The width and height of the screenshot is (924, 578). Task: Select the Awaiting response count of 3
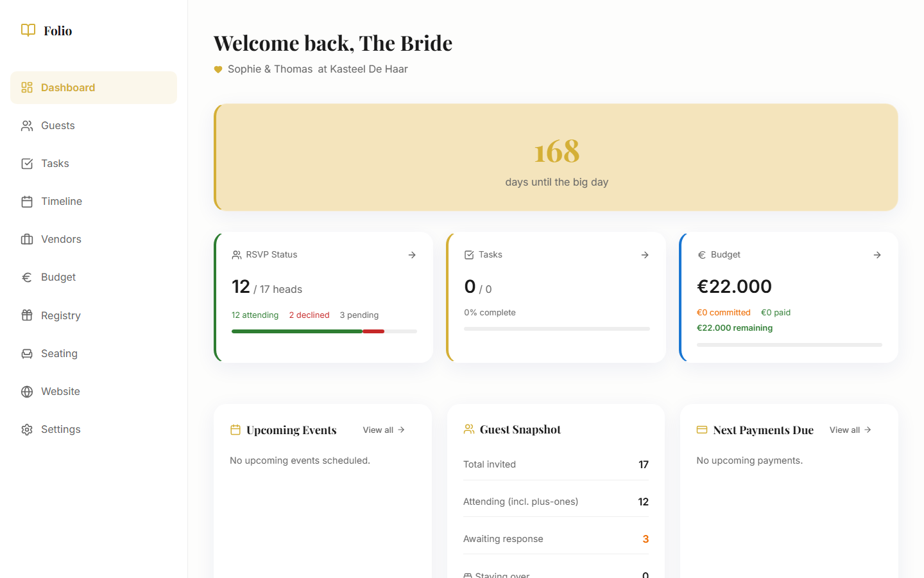click(x=646, y=539)
